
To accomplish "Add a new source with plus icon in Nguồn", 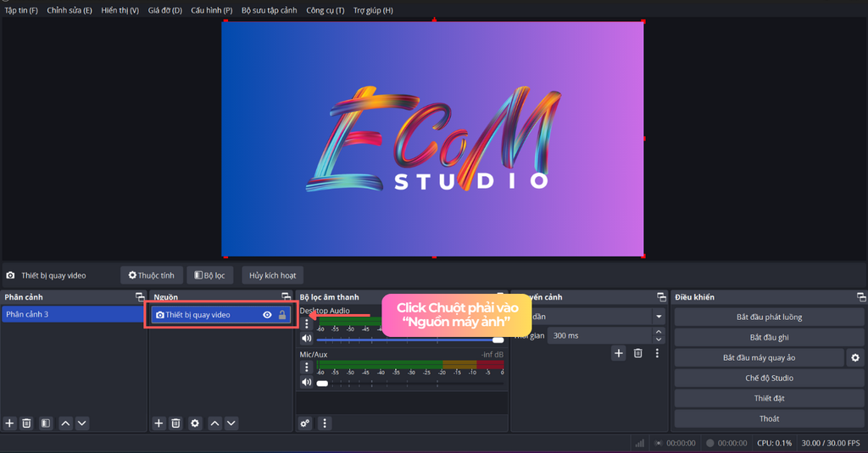I will (159, 423).
